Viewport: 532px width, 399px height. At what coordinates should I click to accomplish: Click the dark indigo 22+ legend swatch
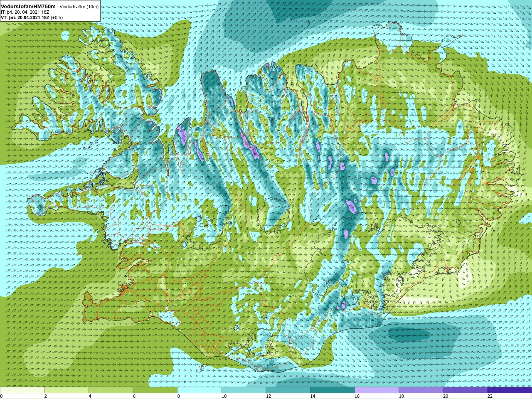(x=510, y=390)
